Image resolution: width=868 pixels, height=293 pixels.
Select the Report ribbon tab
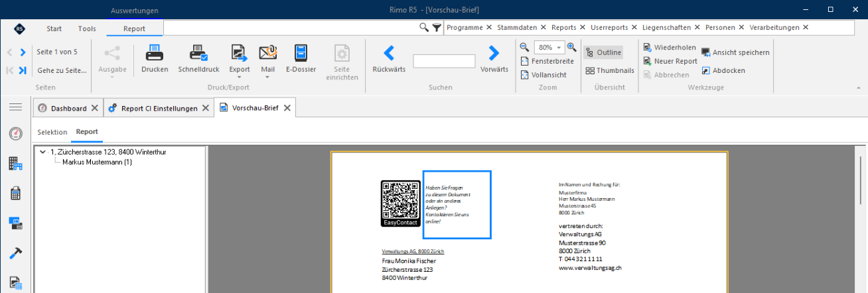[x=135, y=29]
